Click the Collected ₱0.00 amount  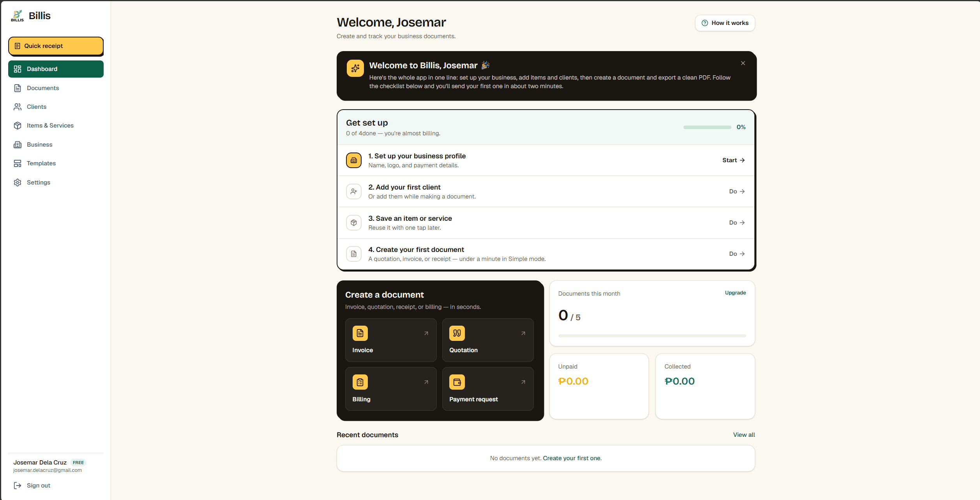click(680, 381)
